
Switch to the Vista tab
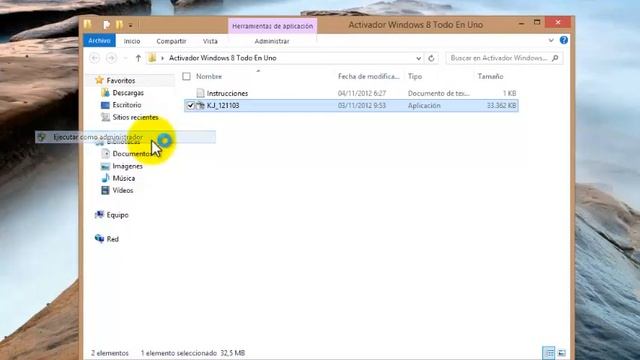[210, 41]
